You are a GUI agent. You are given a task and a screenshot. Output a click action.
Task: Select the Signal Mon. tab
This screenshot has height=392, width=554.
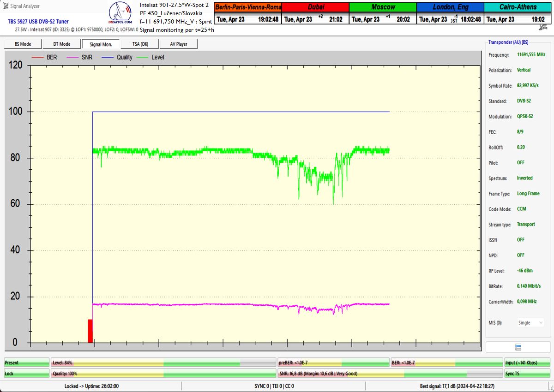coord(101,44)
